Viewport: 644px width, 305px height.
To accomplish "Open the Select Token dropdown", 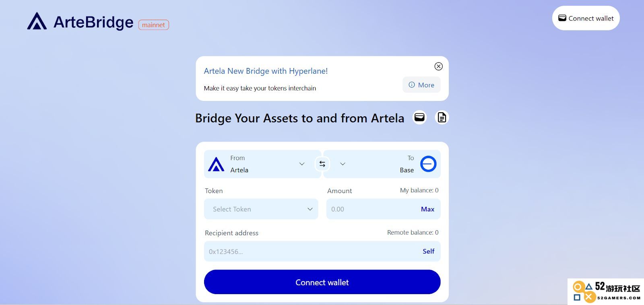I will (261, 209).
